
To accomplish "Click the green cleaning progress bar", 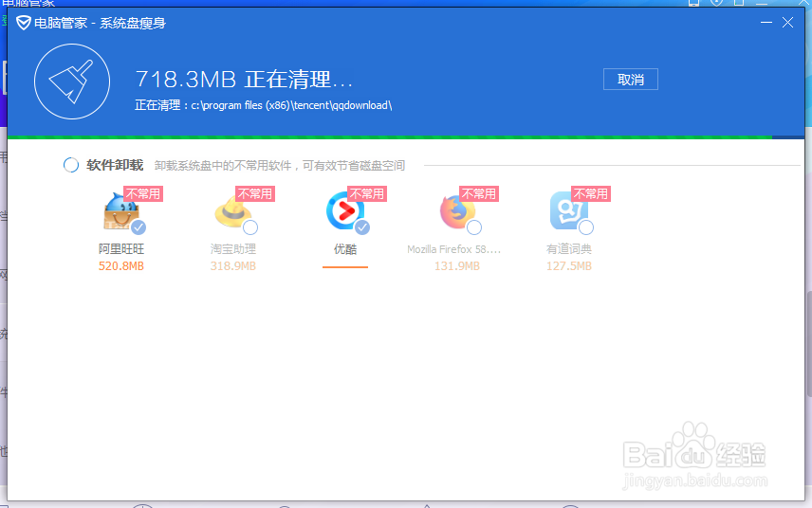I will click(390, 137).
